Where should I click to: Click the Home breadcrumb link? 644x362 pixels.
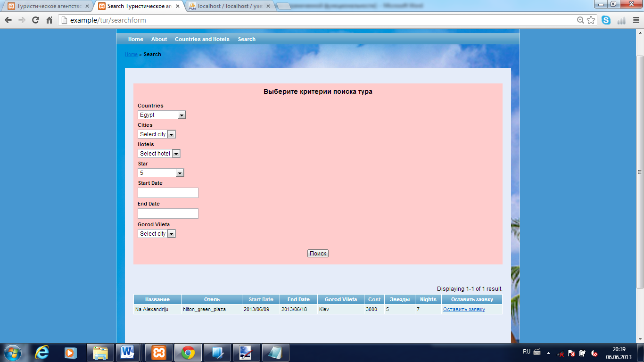click(x=131, y=55)
